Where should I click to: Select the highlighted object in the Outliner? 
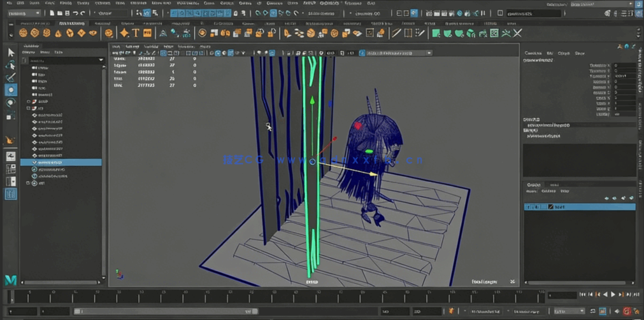(51, 163)
